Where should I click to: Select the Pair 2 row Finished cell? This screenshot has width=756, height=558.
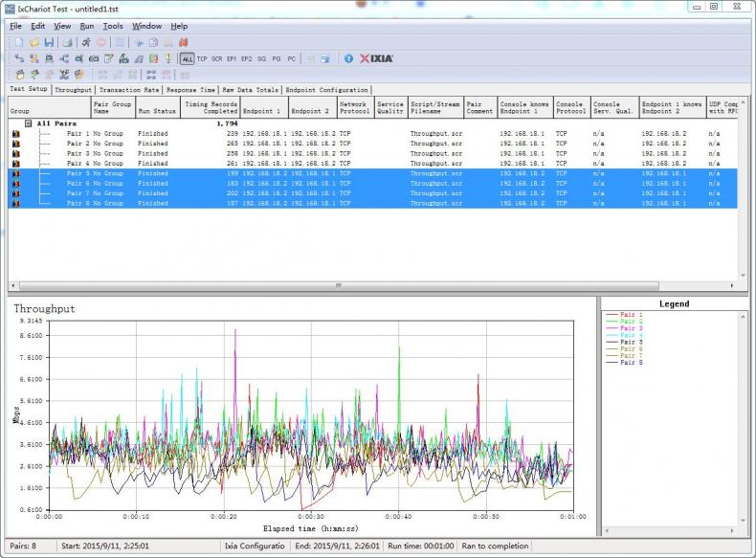point(153,144)
